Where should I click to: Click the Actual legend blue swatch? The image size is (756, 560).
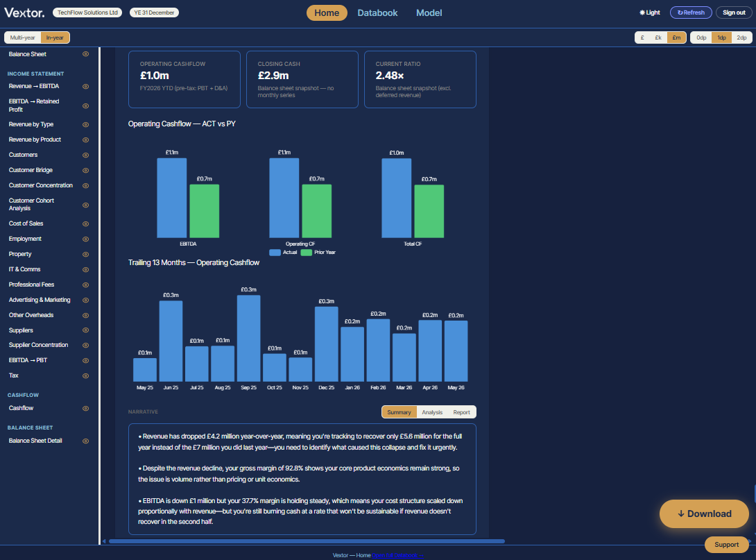[275, 253]
